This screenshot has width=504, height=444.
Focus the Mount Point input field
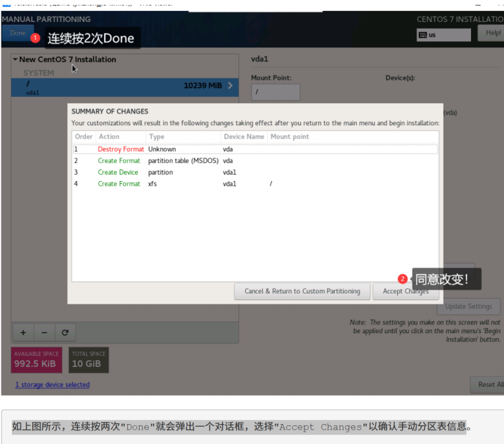[275, 92]
